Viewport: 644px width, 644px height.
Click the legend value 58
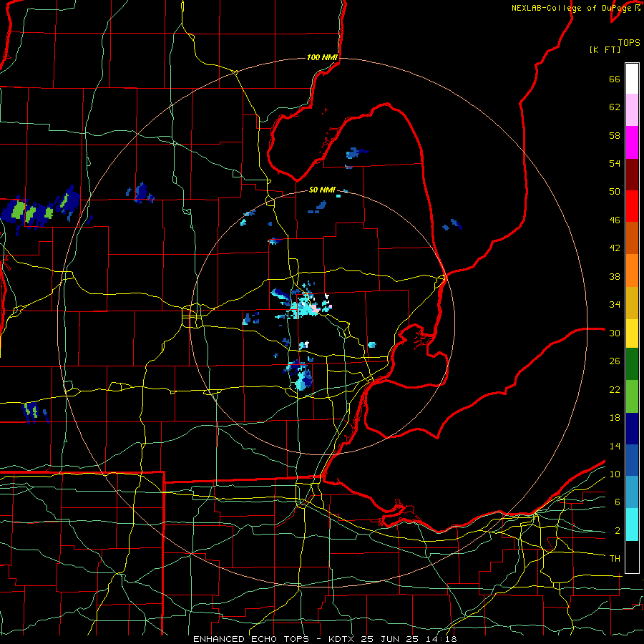[x=615, y=135]
